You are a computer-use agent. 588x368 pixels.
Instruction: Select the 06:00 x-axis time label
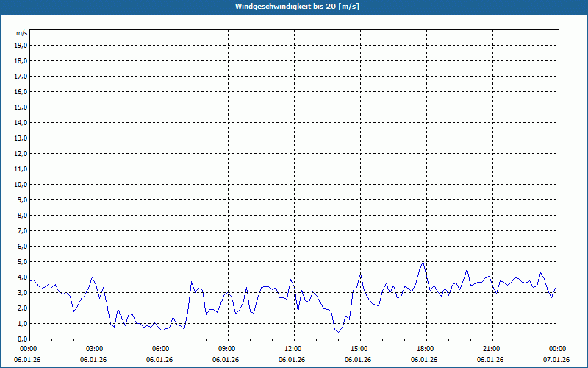[x=161, y=348]
